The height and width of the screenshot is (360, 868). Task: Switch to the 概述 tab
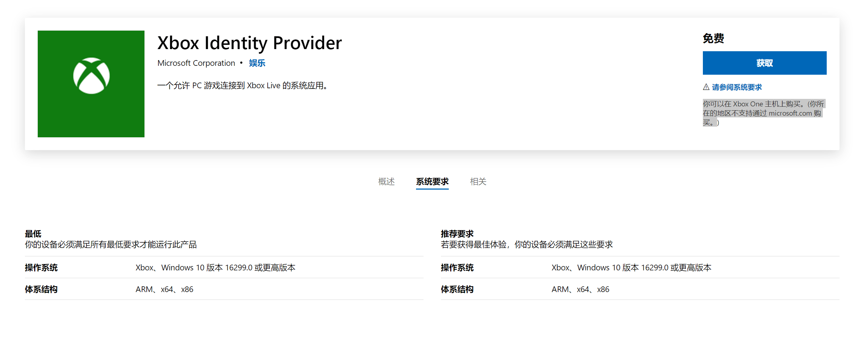point(386,181)
